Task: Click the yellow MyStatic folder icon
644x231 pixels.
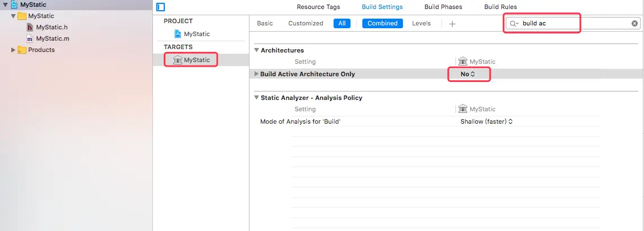Action: click(x=22, y=16)
